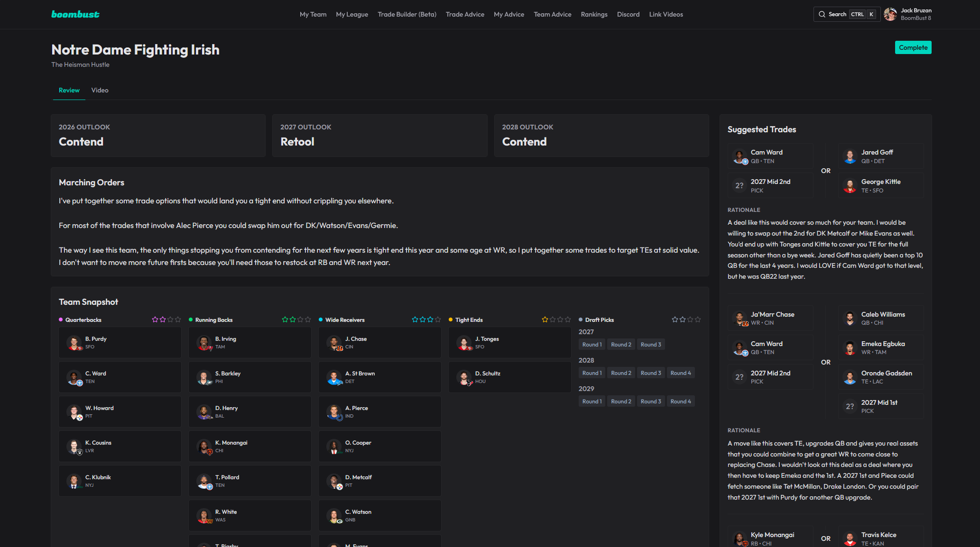This screenshot has width=980, height=547.
Task: Click the Search field
Action: (847, 14)
